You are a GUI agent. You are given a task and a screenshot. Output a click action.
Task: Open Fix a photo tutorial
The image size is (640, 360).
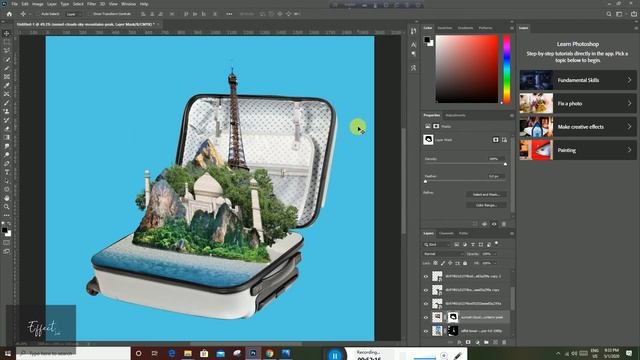(x=578, y=104)
